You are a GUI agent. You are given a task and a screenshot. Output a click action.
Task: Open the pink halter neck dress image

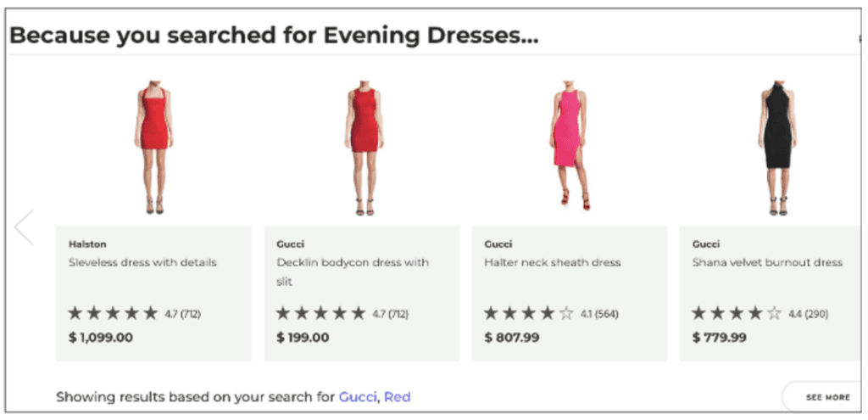pyautogui.click(x=570, y=146)
